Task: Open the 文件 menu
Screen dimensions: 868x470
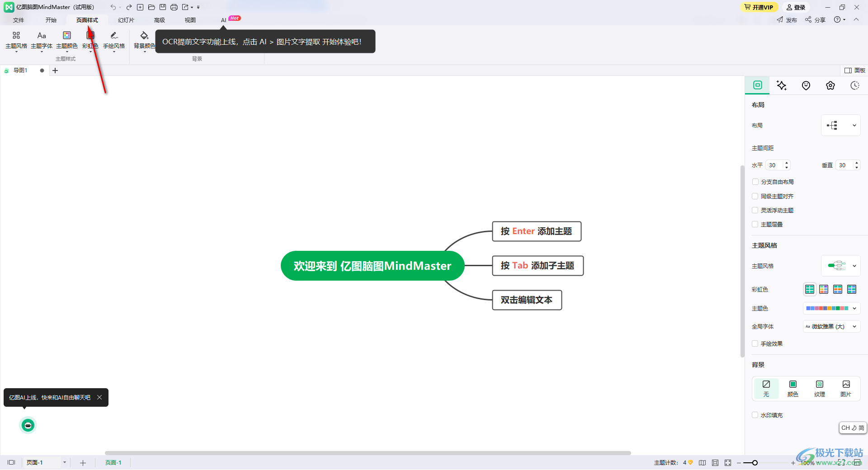Action: (19, 20)
